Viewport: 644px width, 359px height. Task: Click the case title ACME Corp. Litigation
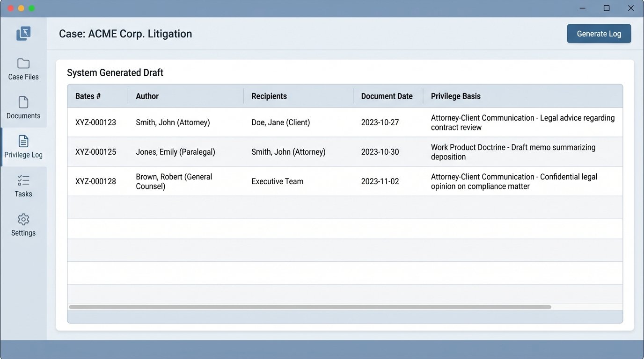click(x=125, y=34)
